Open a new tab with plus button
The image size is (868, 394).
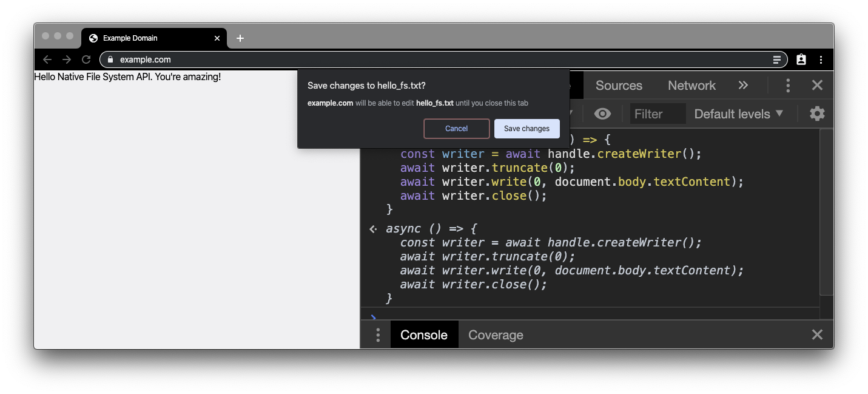(240, 38)
